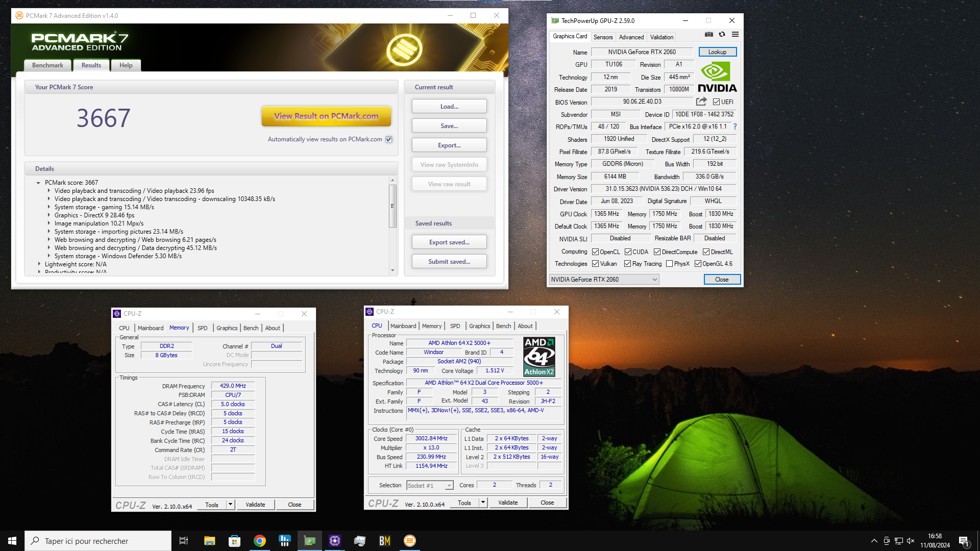980x551 pixels.
Task: Open the Help tab in PCMark 7
Action: [x=126, y=65]
